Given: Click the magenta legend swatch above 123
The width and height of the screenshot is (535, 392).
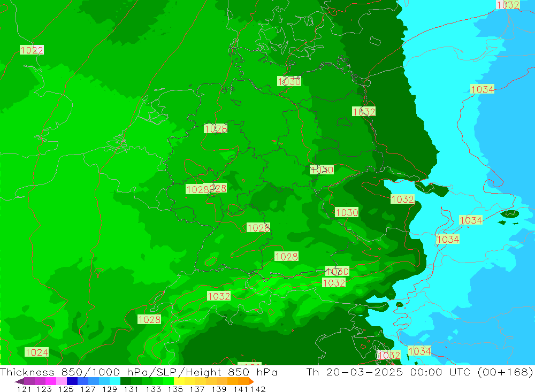Looking at the screenshot, I should pyautogui.click(x=51, y=381).
